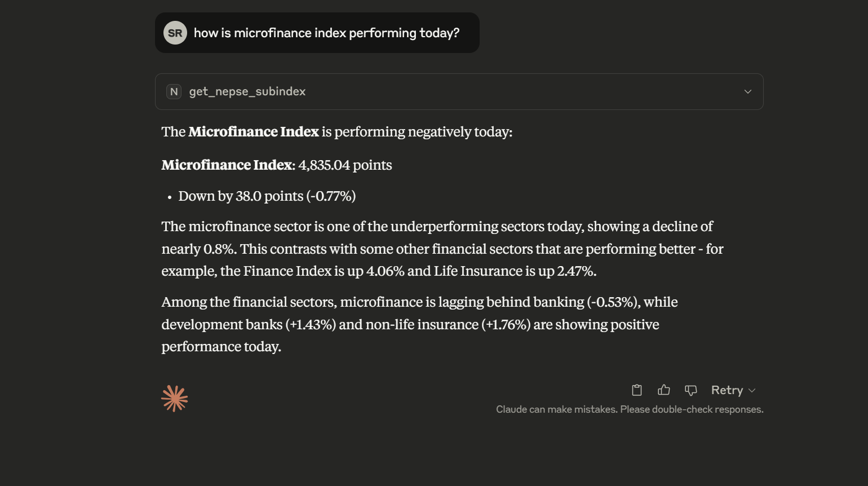Click the SR user avatar

[175, 32]
